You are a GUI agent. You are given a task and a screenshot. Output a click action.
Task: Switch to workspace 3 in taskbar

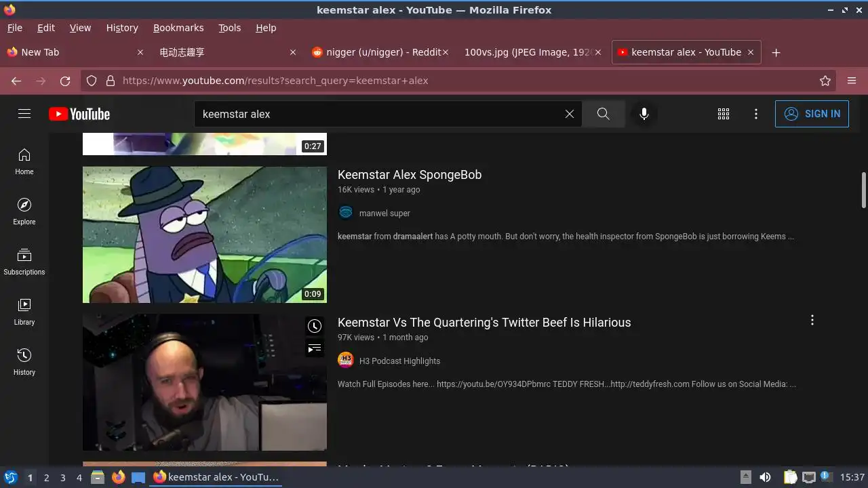click(x=62, y=477)
